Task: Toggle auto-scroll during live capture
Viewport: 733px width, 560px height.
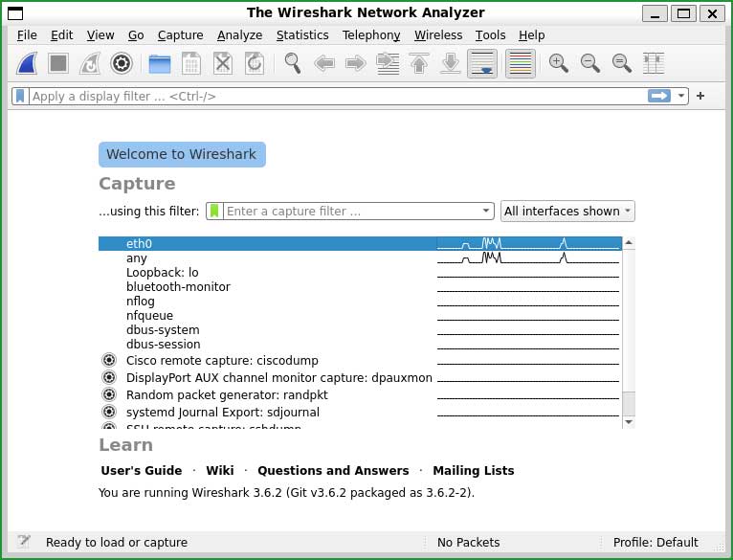Action: (x=482, y=63)
